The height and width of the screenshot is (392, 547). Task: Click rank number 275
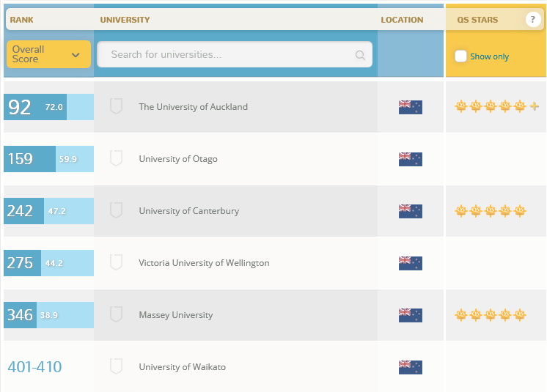tap(21, 263)
